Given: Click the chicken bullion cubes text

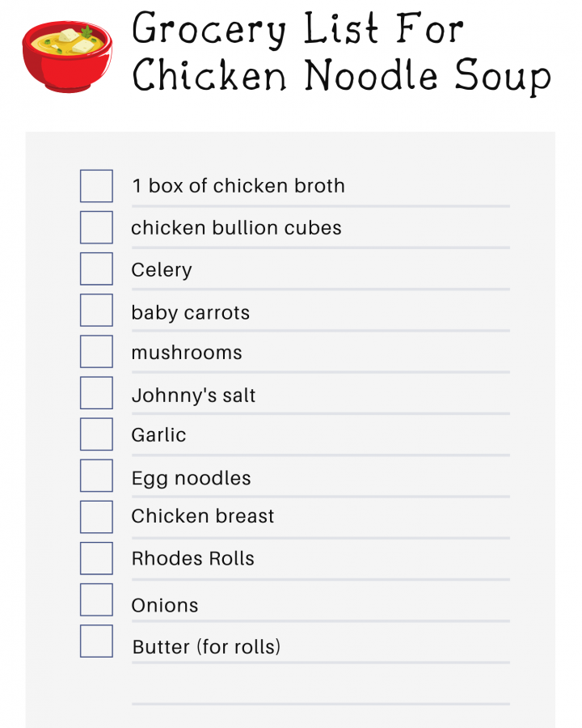Looking at the screenshot, I should pyautogui.click(x=236, y=228).
